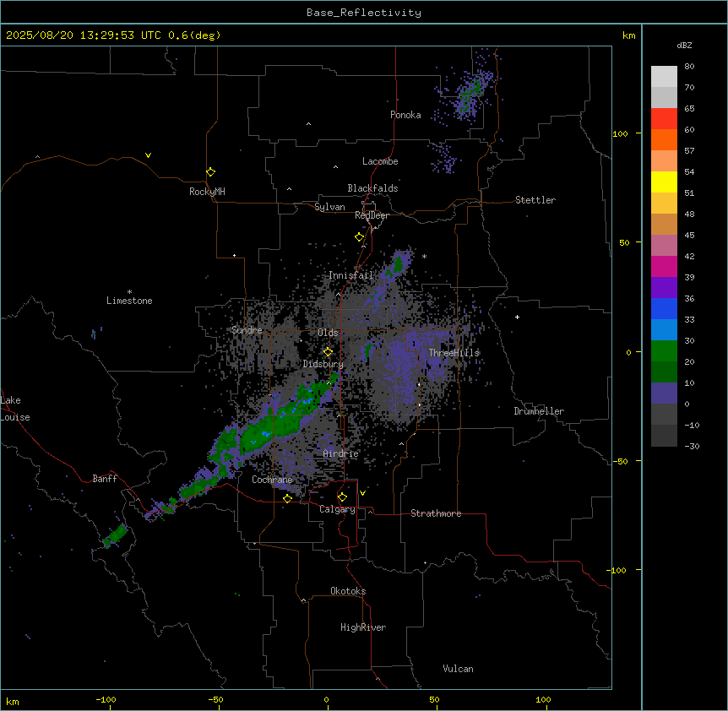The width and height of the screenshot is (728, 711).
Task: Click the Base_Reflectivity title text
Action: pyautogui.click(x=364, y=13)
